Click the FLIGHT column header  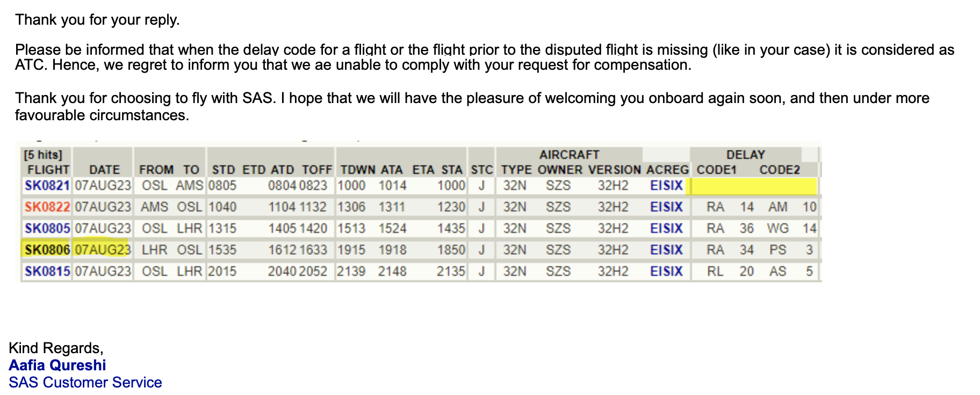tap(48, 170)
